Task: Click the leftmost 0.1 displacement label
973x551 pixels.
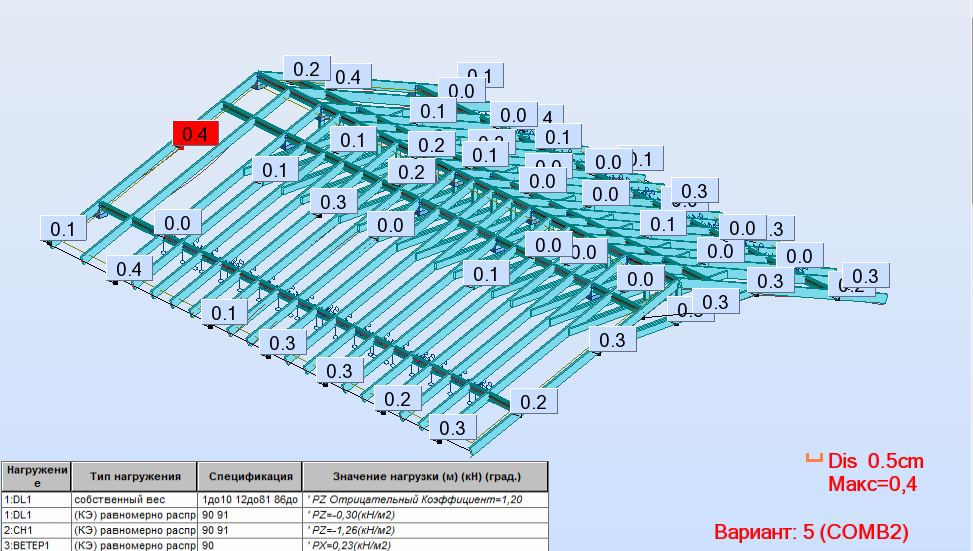Action: pyautogui.click(x=63, y=229)
